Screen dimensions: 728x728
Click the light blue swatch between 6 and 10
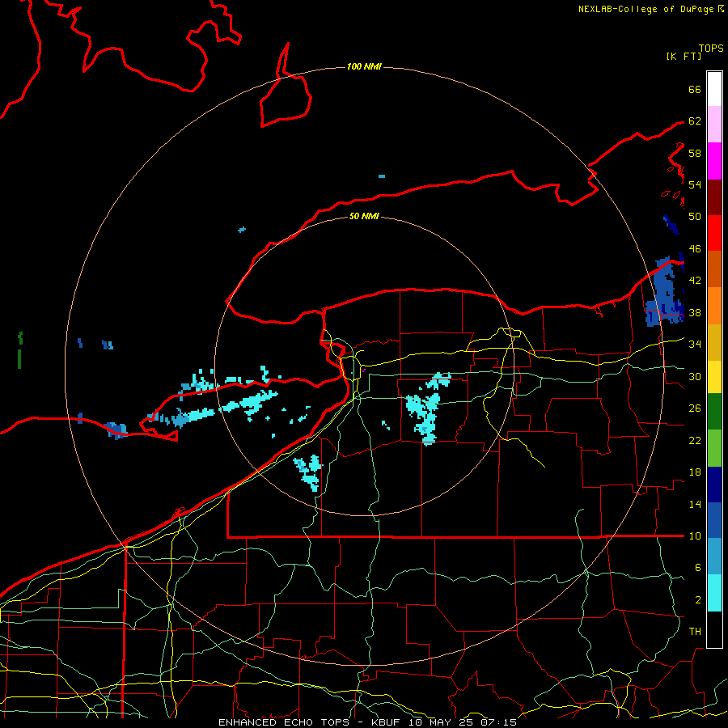pyautogui.click(x=714, y=557)
